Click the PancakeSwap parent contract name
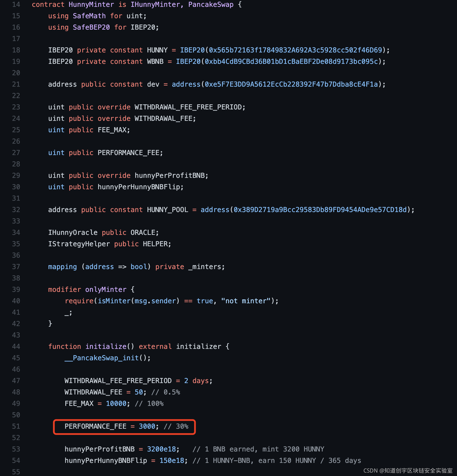 pyautogui.click(x=211, y=5)
